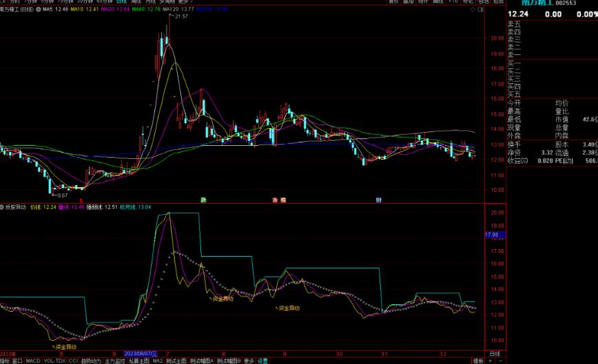Select the 15分钟 period tab
This screenshot has height=364, width=598.
pos(65,1)
